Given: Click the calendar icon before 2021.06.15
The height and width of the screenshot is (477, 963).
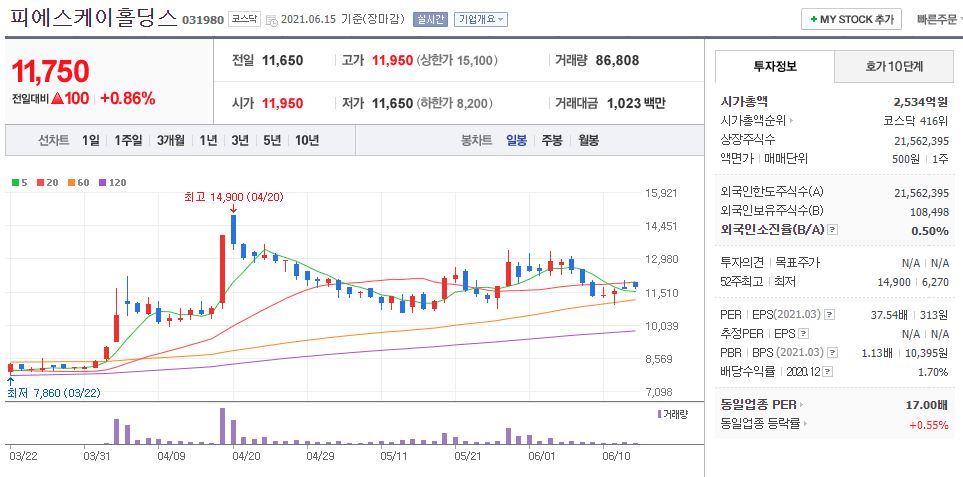Looking at the screenshot, I should tap(272, 20).
